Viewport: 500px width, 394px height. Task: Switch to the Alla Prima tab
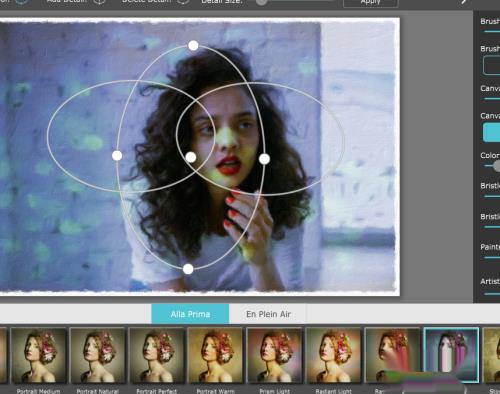[x=190, y=314]
